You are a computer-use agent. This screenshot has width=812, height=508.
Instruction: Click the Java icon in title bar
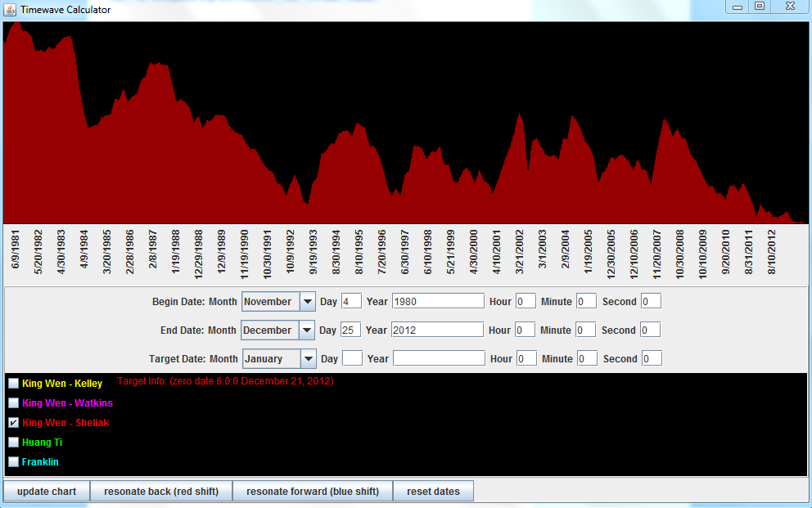[x=9, y=9]
